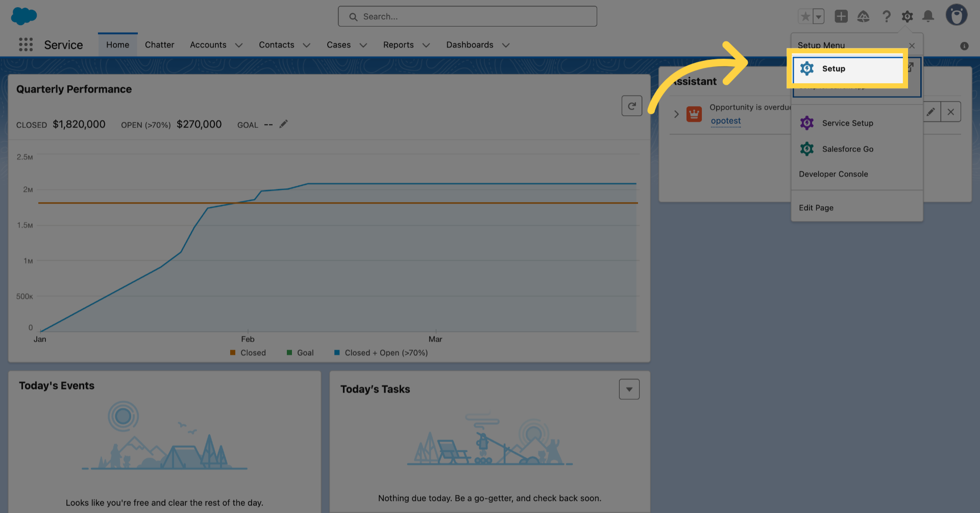Expand the Dashboards tab dropdown chevron
The image size is (980, 513).
click(505, 45)
